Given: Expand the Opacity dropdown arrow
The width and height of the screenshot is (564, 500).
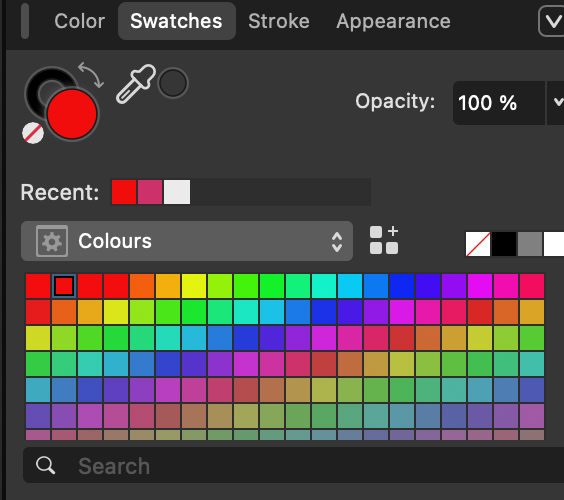Looking at the screenshot, I should pos(557,102).
